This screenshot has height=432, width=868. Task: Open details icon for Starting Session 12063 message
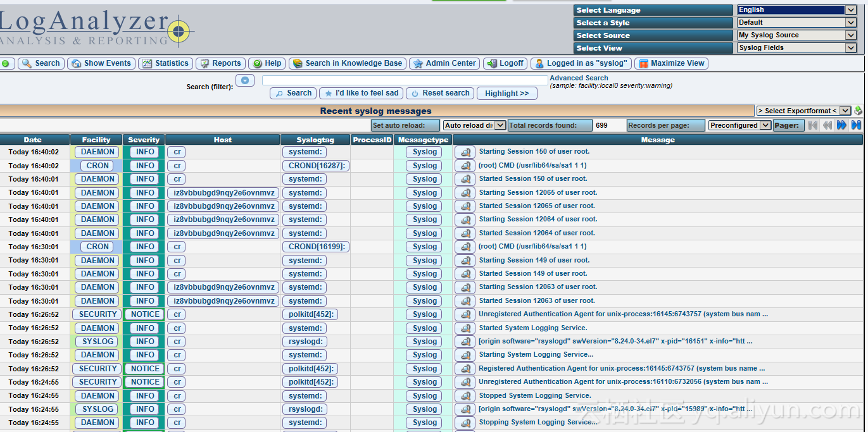tap(465, 287)
